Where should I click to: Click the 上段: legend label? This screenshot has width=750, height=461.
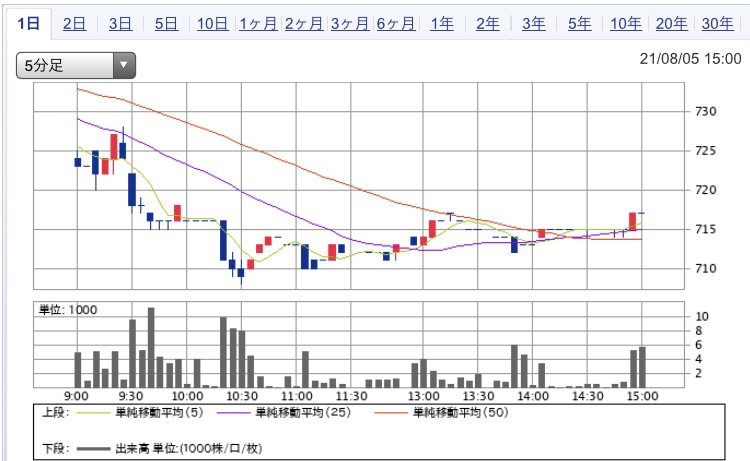point(55,412)
